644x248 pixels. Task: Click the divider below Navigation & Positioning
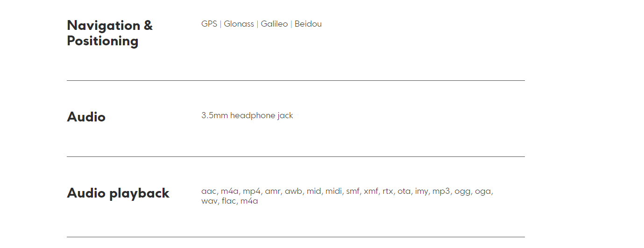pyautogui.click(x=296, y=81)
